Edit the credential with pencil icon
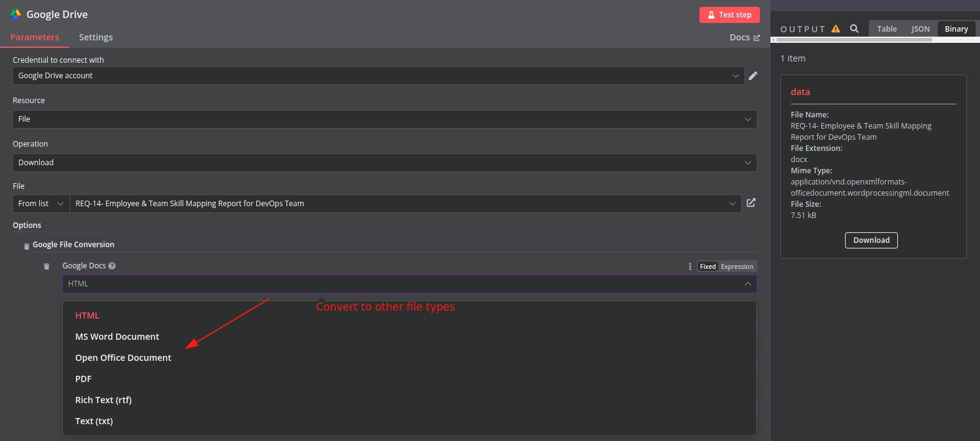 pyautogui.click(x=753, y=76)
